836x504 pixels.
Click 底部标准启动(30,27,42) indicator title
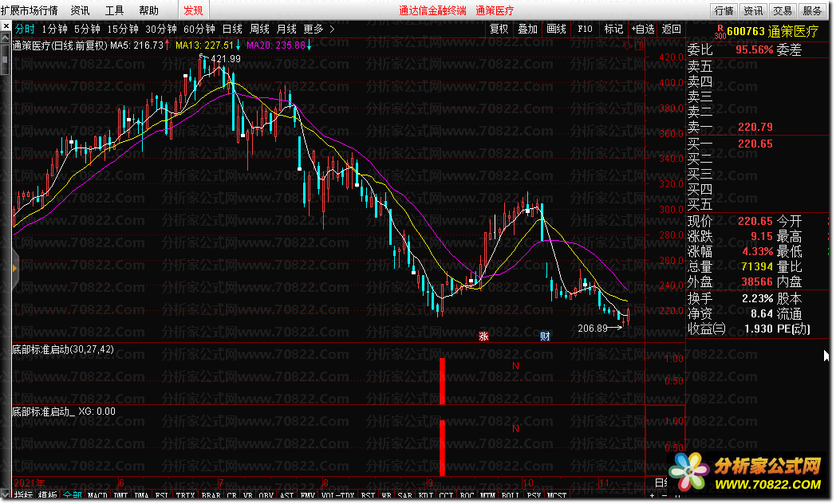63,349
